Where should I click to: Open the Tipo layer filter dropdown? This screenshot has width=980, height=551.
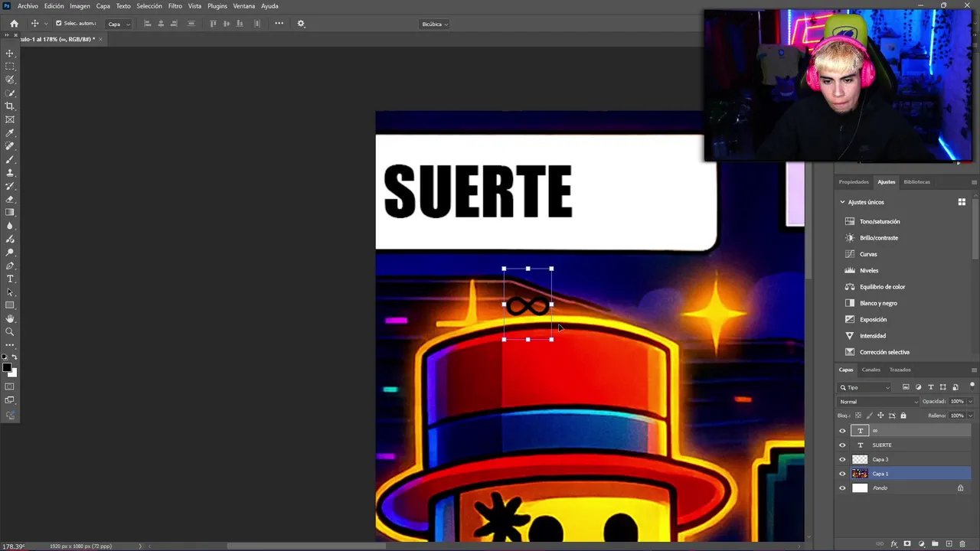[865, 387]
